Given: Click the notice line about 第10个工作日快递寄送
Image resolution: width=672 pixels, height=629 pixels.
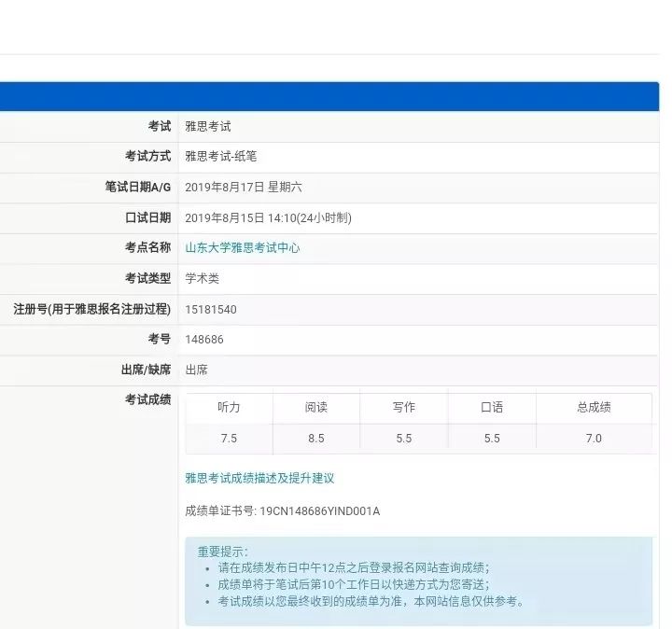Looking at the screenshot, I should (354, 585).
